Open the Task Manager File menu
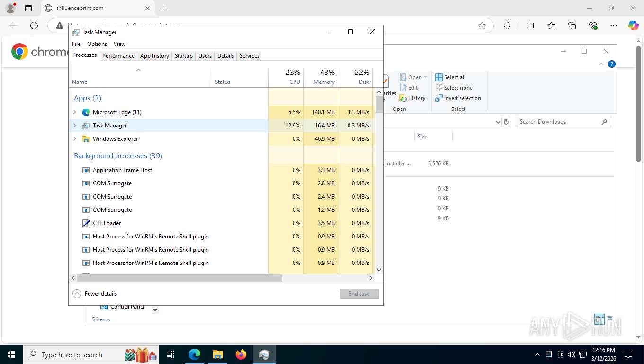This screenshot has height=364, width=644. coord(76,44)
